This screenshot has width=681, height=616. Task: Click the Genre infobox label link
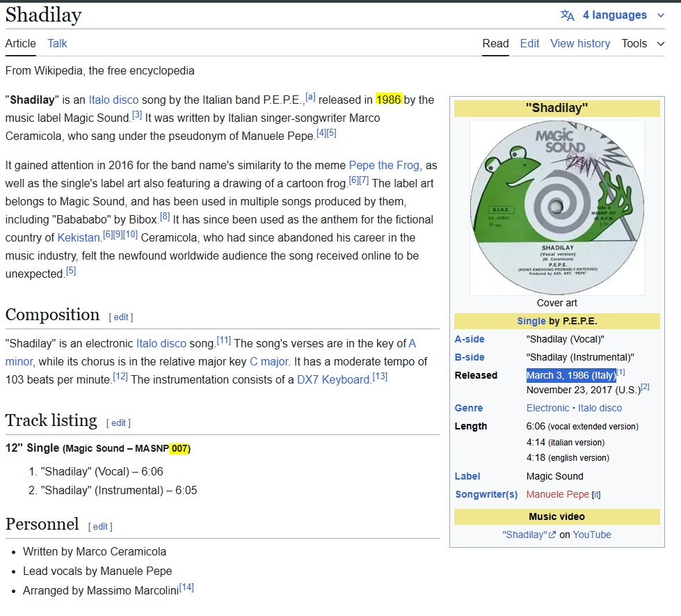(x=469, y=408)
